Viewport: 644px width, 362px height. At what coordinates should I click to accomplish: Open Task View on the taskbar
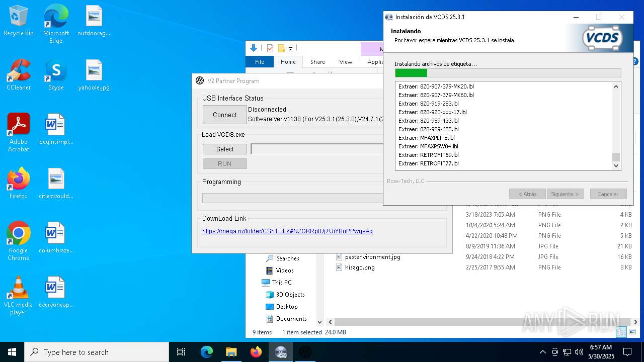[x=181, y=352]
